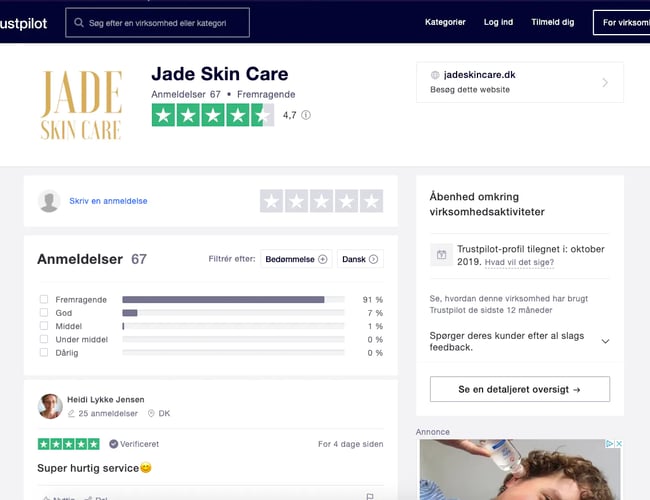Open the Dansk language dropdown
The width and height of the screenshot is (650, 500).
coord(360,259)
